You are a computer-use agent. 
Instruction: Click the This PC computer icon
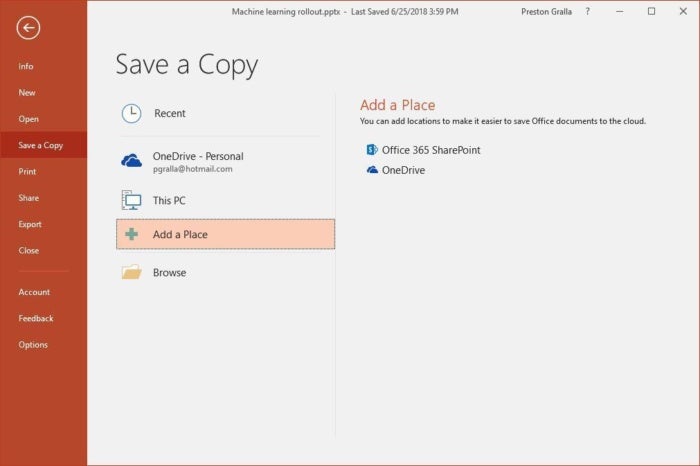(131, 200)
